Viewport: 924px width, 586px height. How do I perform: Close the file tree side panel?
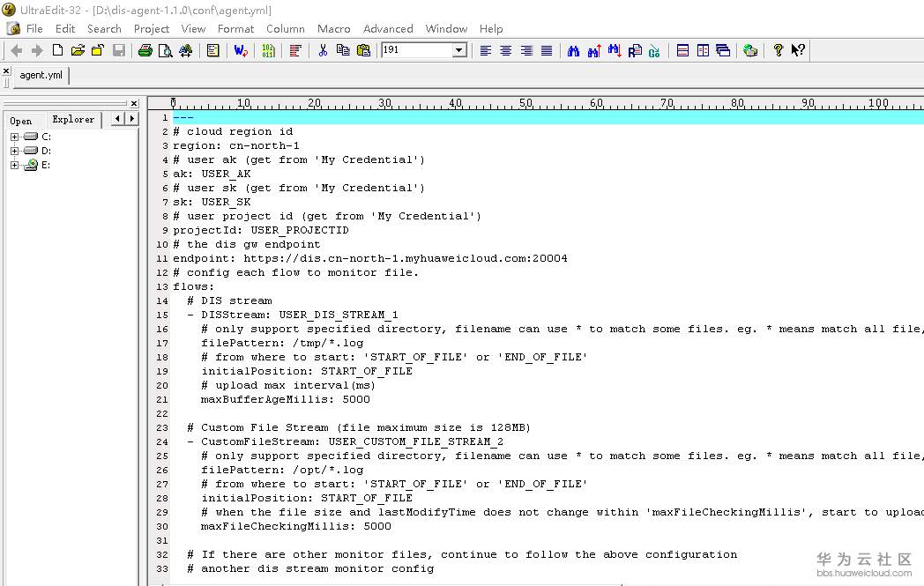134,104
